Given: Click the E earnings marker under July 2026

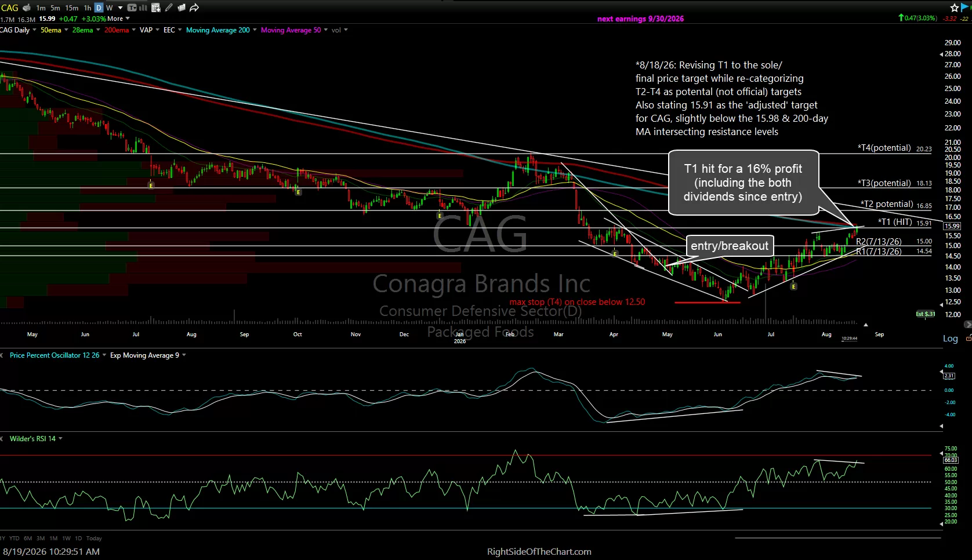Looking at the screenshot, I should pos(793,286).
